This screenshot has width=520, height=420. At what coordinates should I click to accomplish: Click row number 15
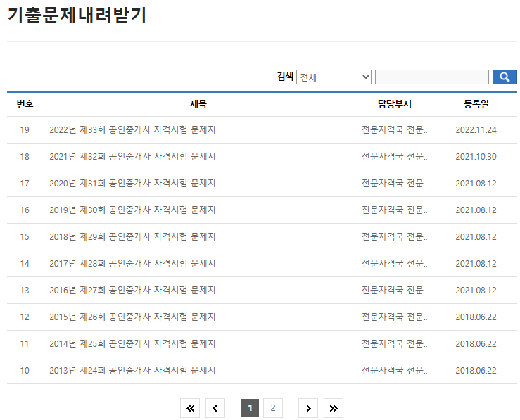tap(25, 236)
